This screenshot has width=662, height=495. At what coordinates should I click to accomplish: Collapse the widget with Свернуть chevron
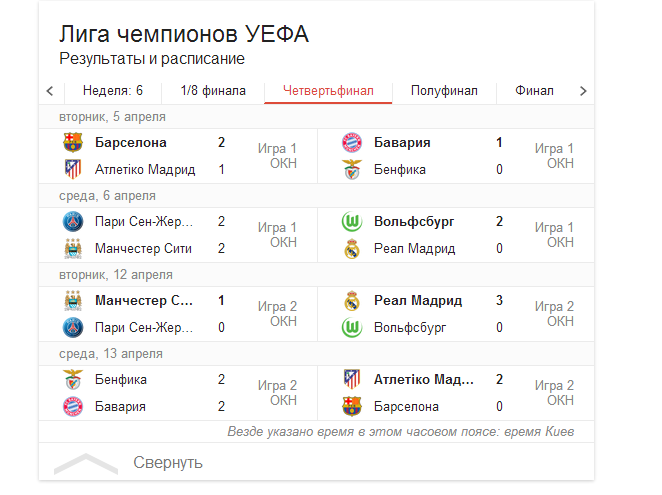86,463
